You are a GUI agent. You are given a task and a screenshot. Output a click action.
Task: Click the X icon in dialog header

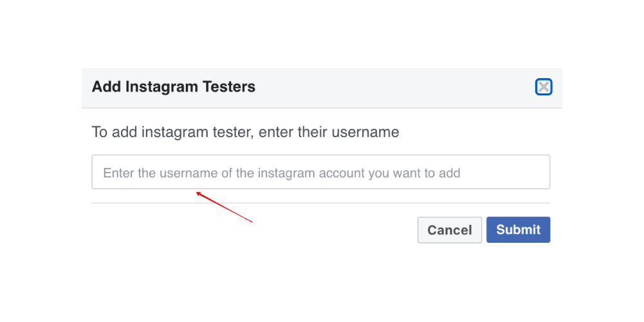click(544, 87)
